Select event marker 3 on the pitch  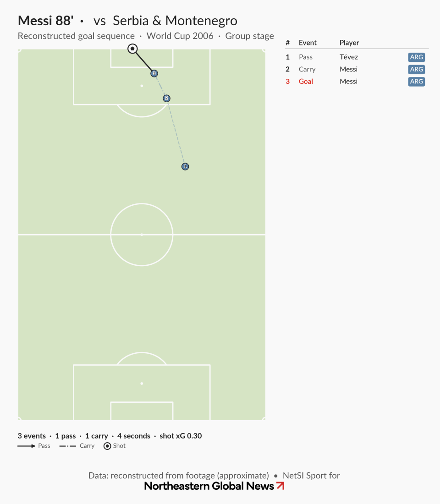154,73
